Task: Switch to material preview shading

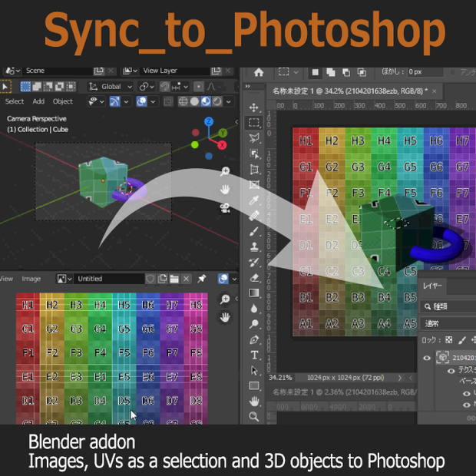Action: pyautogui.click(x=206, y=101)
